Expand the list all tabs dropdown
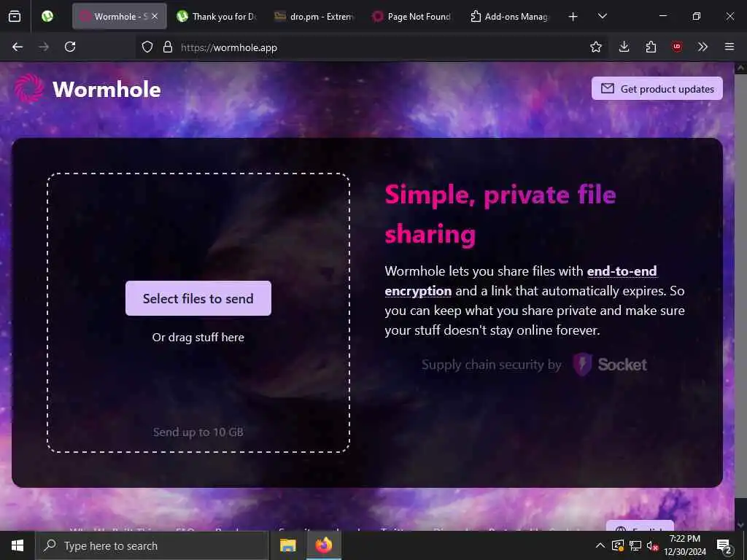This screenshot has width=747, height=560. click(602, 17)
